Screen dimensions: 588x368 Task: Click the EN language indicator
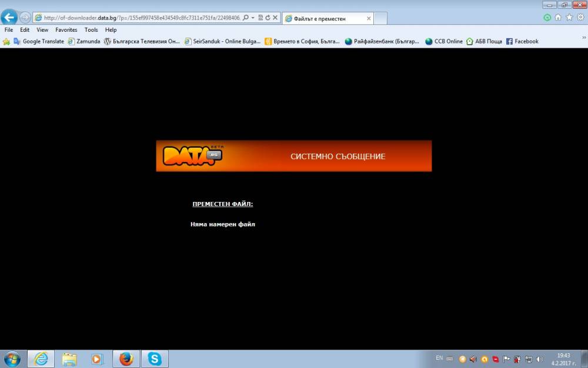pyautogui.click(x=439, y=358)
